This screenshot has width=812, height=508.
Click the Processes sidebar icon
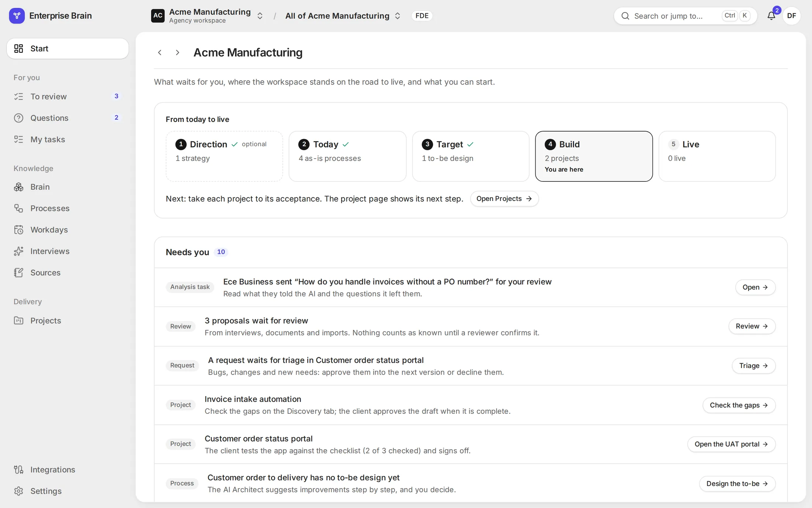18,208
